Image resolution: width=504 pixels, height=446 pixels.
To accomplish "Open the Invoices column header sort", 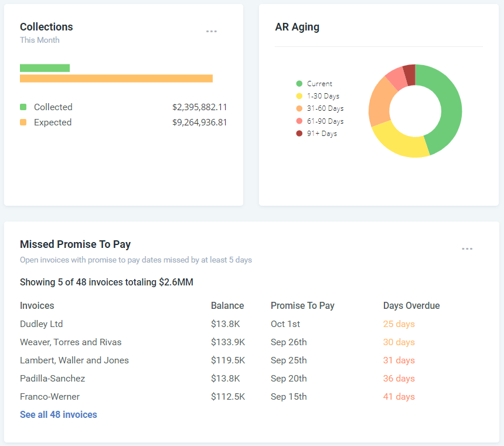I will (x=36, y=305).
